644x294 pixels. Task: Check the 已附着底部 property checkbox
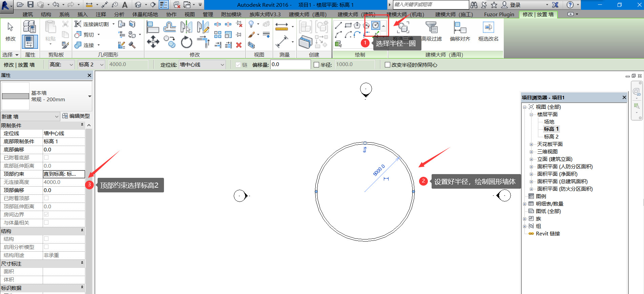tap(46, 157)
